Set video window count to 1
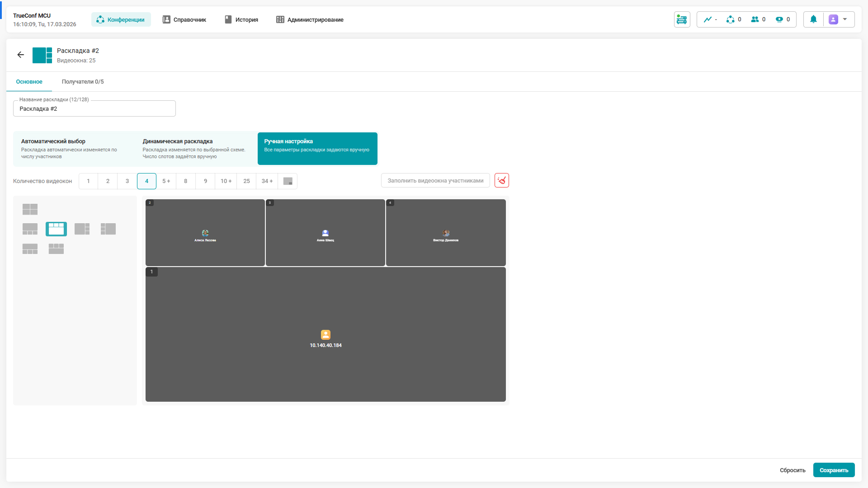The height and width of the screenshot is (488, 868). click(88, 181)
